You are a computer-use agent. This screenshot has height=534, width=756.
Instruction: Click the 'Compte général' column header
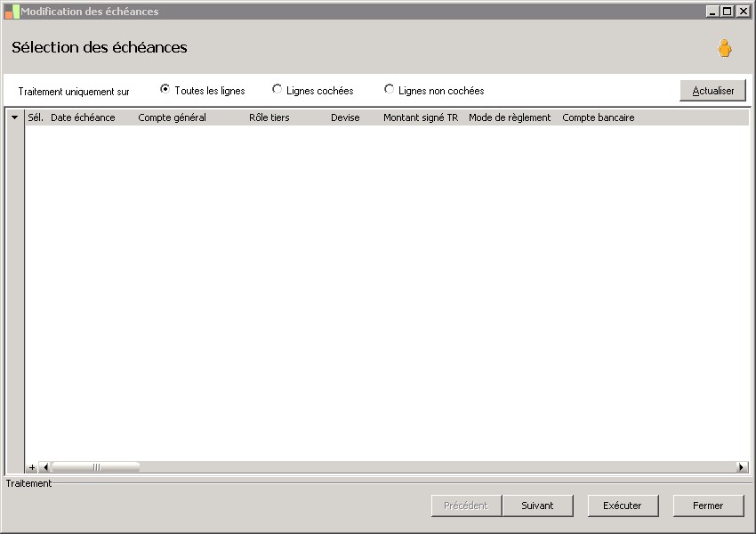pos(173,117)
